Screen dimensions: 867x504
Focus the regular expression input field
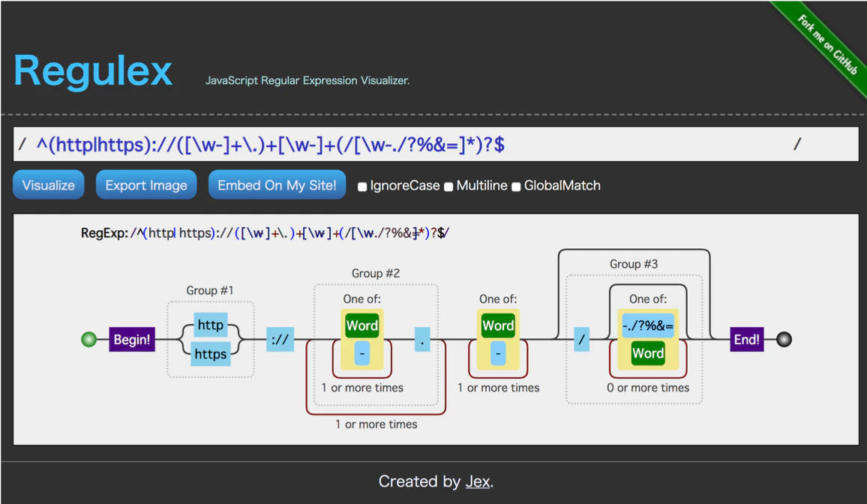pos(436,144)
